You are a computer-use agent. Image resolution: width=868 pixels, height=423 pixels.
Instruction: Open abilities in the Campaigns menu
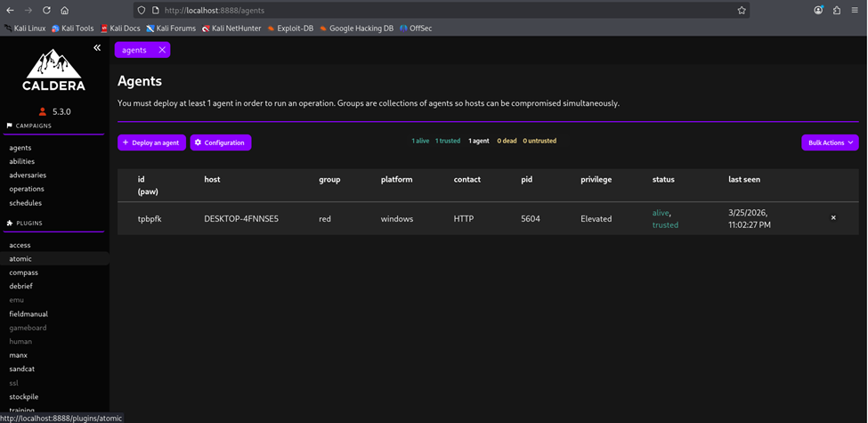point(24,161)
